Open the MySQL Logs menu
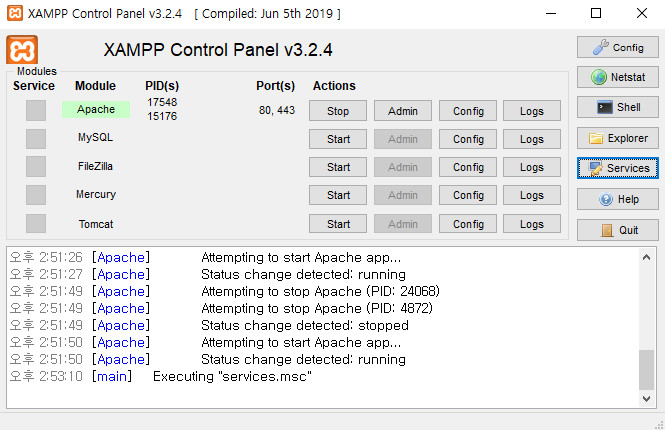Image resolution: width=665 pixels, height=430 pixels. coord(532,139)
